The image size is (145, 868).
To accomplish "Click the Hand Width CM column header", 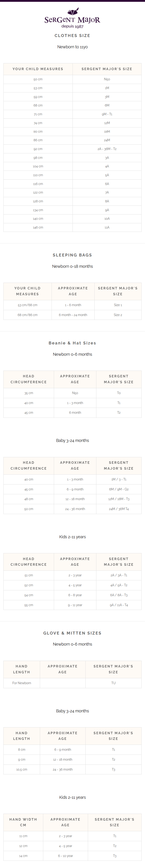I will 23,822.
